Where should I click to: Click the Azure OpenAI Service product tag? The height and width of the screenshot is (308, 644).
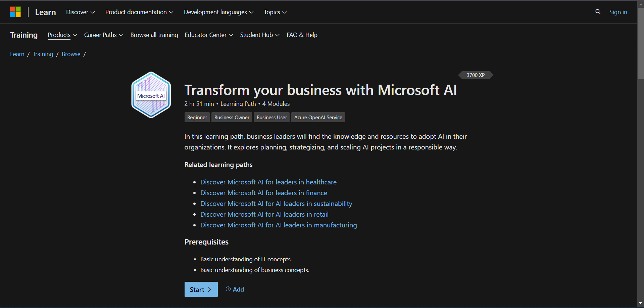pos(317,117)
